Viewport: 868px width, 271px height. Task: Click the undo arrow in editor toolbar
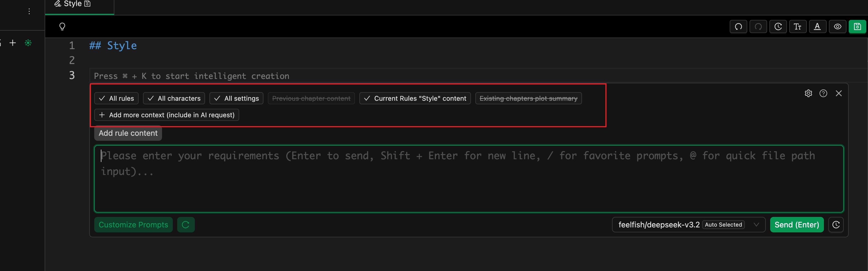[x=738, y=27]
